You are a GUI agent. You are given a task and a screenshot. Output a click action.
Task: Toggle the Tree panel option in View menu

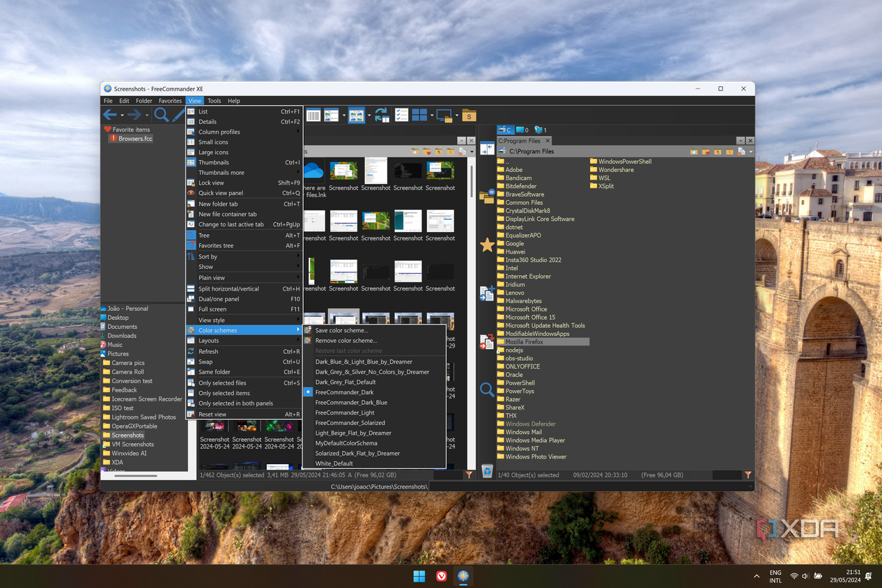click(x=244, y=235)
